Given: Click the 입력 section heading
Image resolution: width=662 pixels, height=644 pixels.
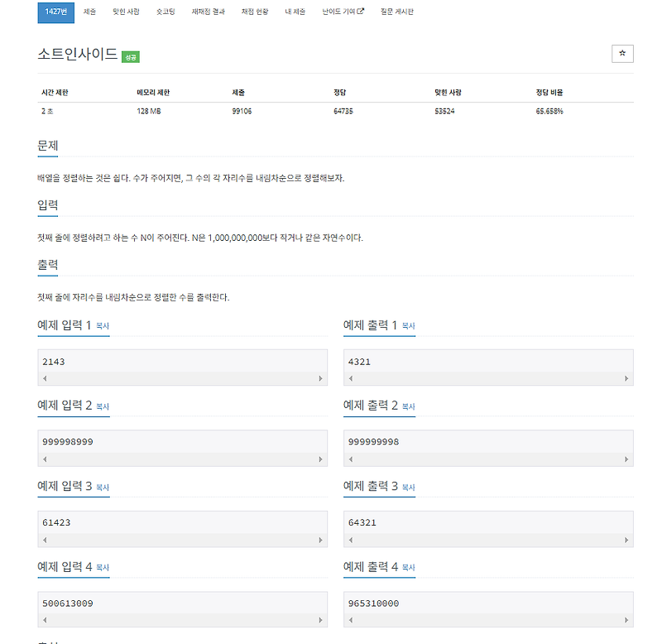Looking at the screenshot, I should (x=48, y=205).
